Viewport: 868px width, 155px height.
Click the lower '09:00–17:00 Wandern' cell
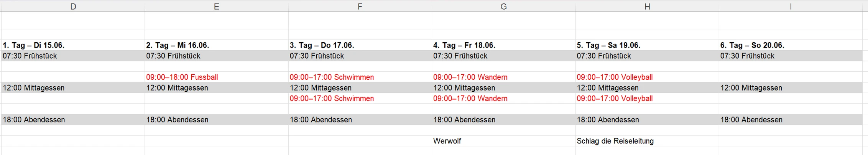click(503, 99)
